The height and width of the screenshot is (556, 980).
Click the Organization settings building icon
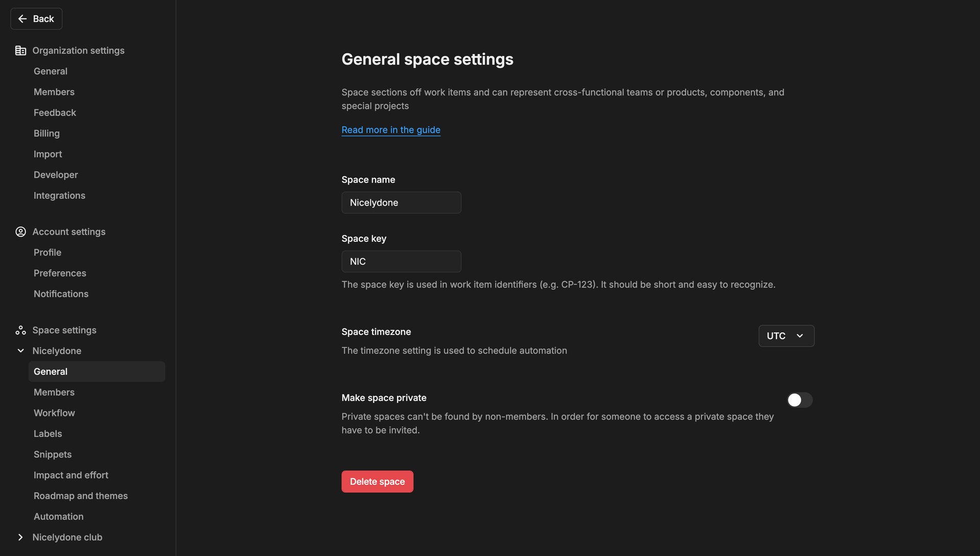20,50
